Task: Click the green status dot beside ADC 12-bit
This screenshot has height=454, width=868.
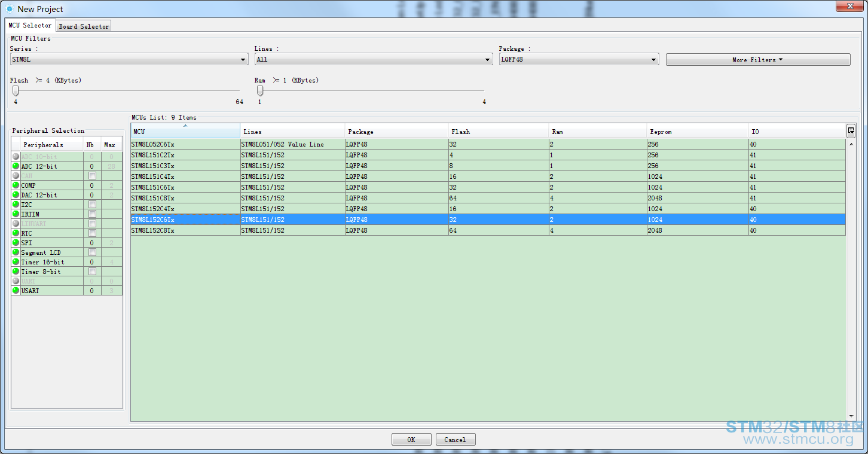Action: 16,166
